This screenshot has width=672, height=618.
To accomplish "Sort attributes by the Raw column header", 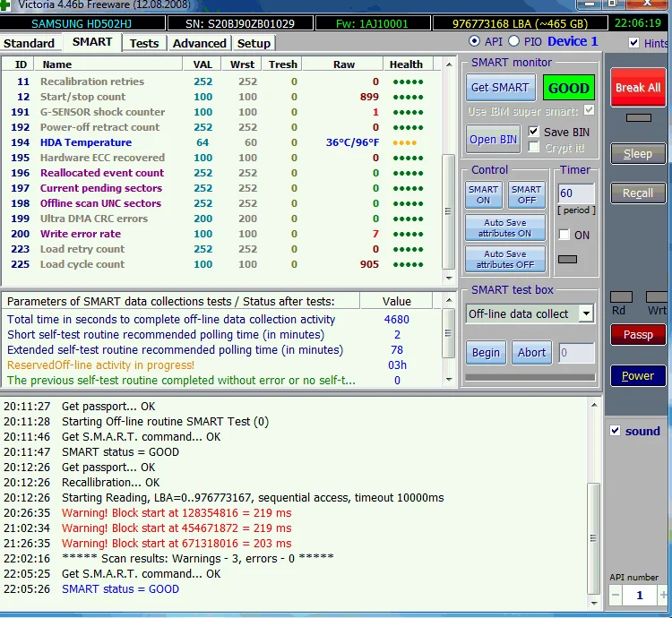I will (343, 64).
